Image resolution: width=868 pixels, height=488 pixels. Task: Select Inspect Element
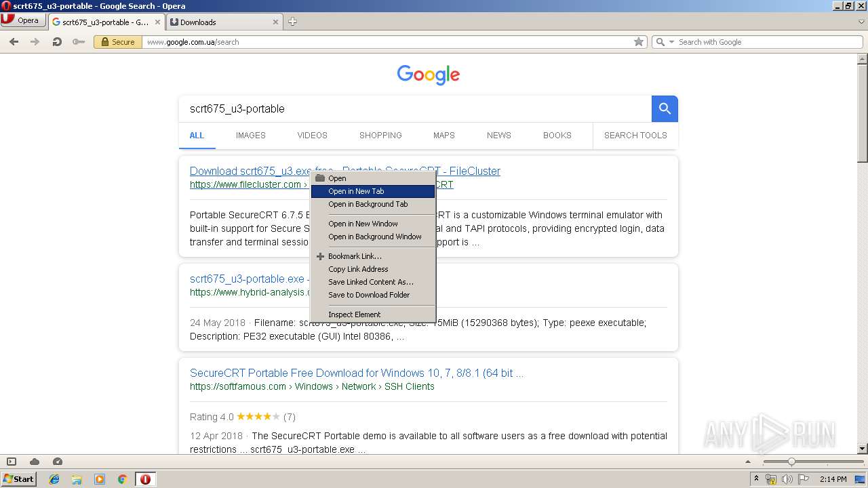[373, 314]
